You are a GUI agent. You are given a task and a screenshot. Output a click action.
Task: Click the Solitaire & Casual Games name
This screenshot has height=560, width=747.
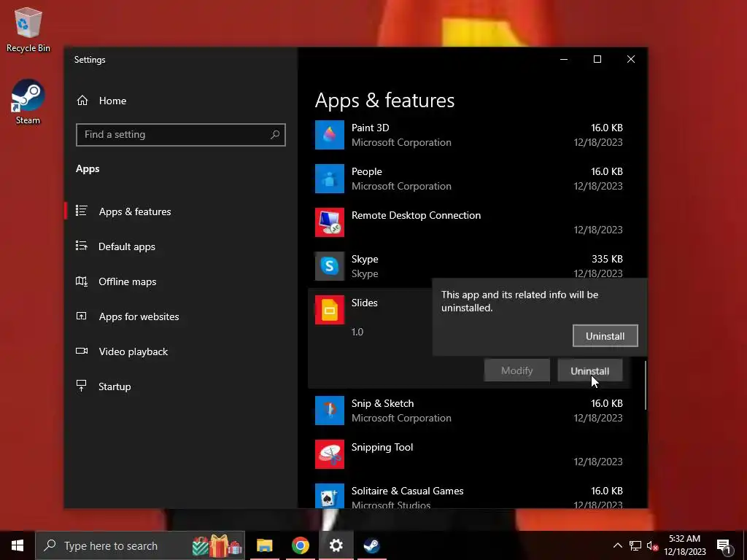click(407, 491)
